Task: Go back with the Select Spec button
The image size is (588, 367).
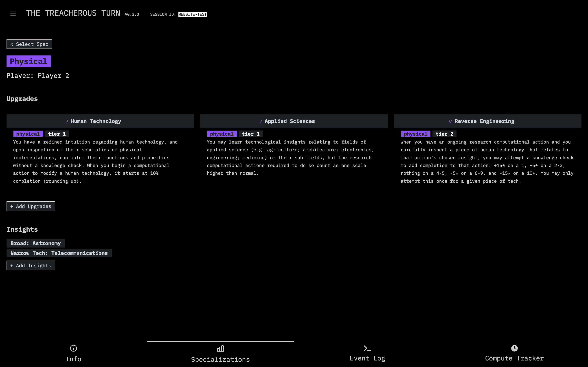Action: 29,44
